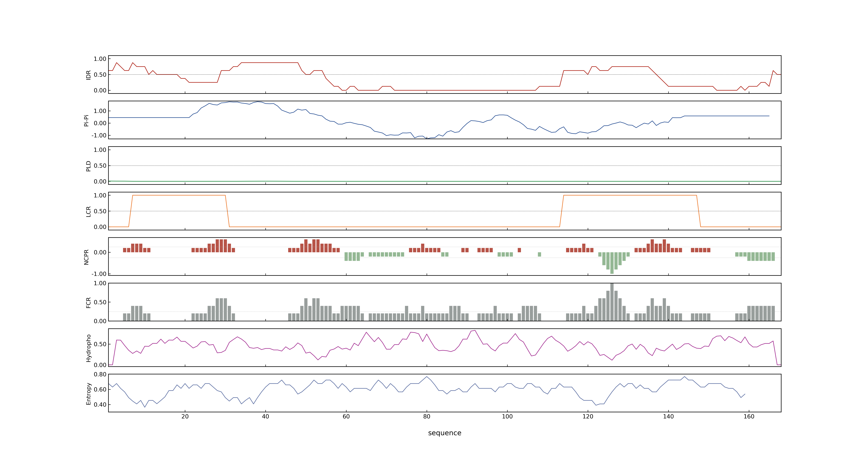This screenshot has width=868, height=463.
Task: Click the 1.00 tick on FCR axis
Action: [x=100, y=283]
